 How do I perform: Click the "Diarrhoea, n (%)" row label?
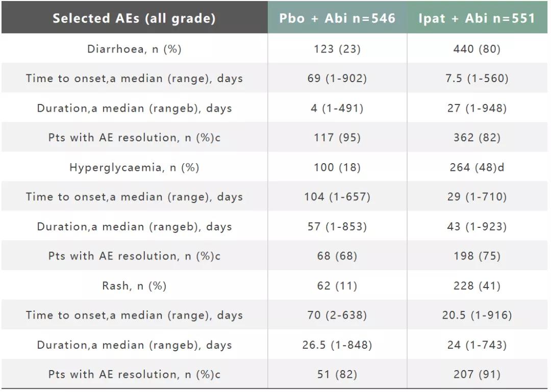click(134, 49)
